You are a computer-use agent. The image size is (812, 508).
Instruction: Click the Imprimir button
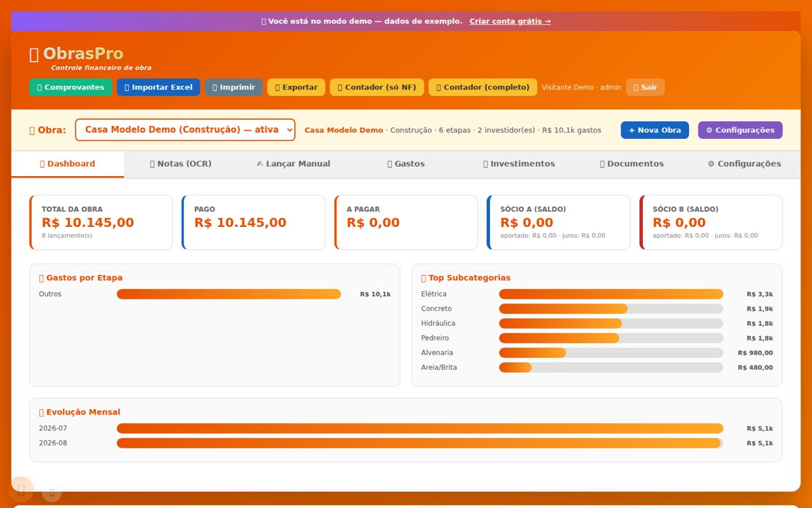pyautogui.click(x=233, y=87)
